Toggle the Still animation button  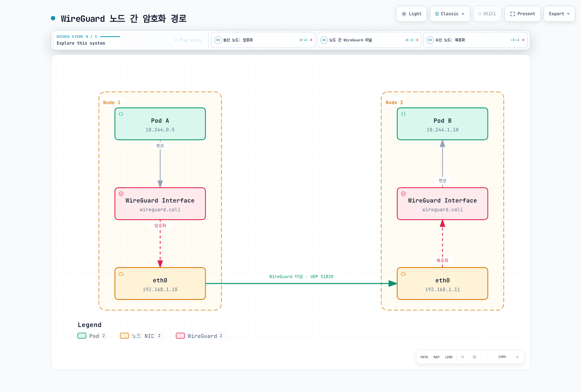click(487, 14)
